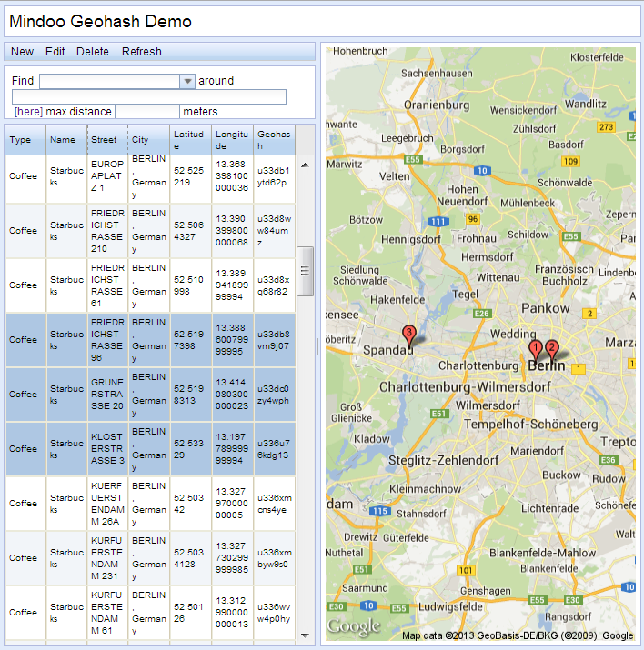Sort by the Type column header
The height and width of the screenshot is (650, 644).
click(x=25, y=140)
